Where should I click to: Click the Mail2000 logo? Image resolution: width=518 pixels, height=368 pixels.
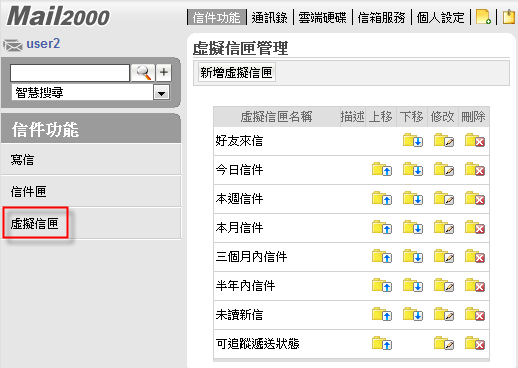click(58, 16)
